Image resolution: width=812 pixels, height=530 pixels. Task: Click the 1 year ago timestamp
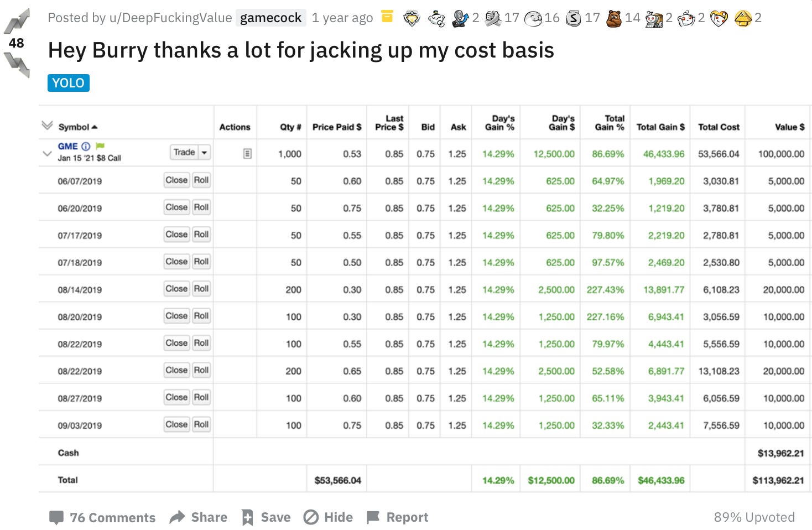[342, 18]
